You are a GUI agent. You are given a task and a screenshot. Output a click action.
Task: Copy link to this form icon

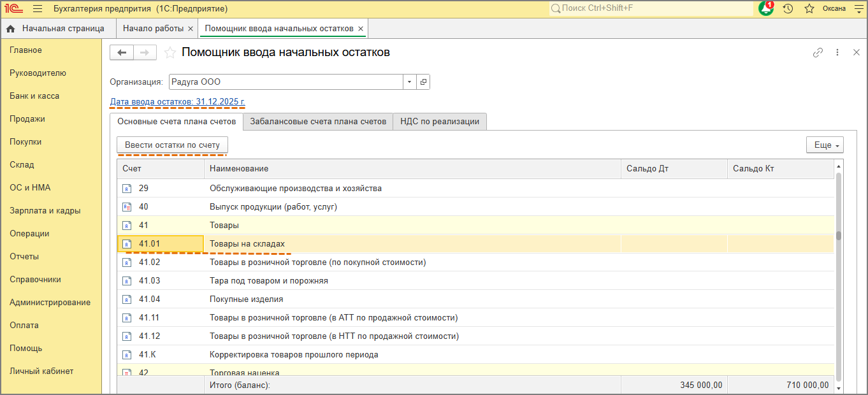point(818,53)
